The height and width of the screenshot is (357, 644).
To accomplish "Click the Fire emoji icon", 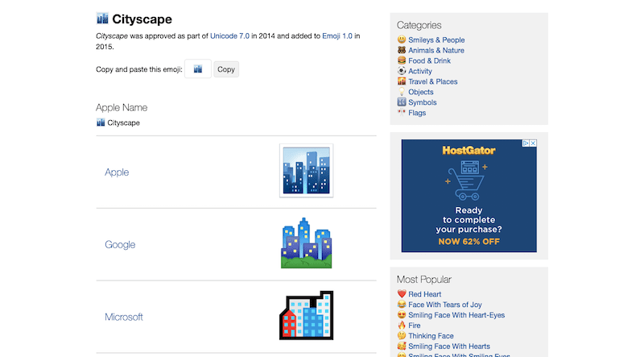I will (402, 326).
